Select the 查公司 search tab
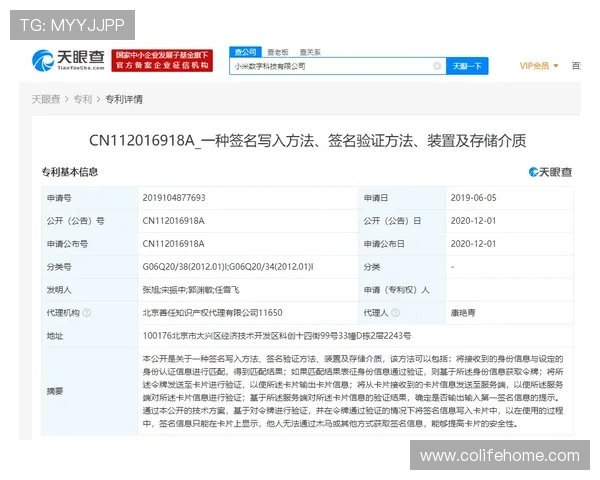 (245, 52)
